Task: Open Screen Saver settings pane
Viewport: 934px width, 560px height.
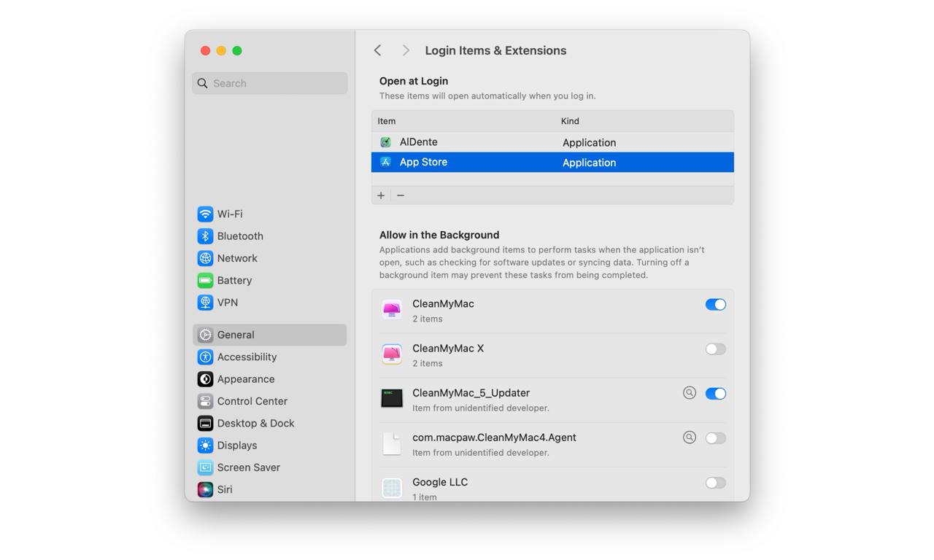Action: 269,467
